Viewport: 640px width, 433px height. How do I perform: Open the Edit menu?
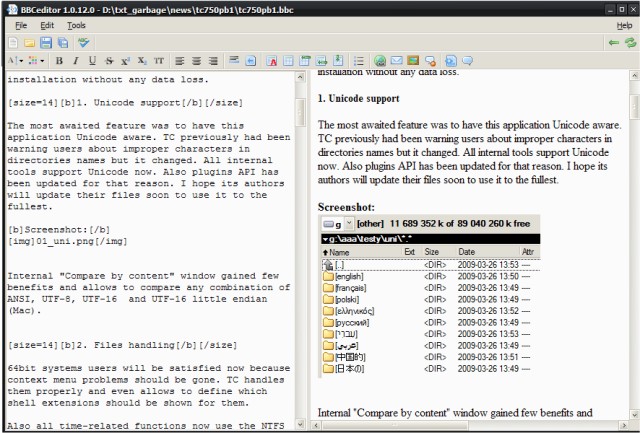pyautogui.click(x=47, y=24)
